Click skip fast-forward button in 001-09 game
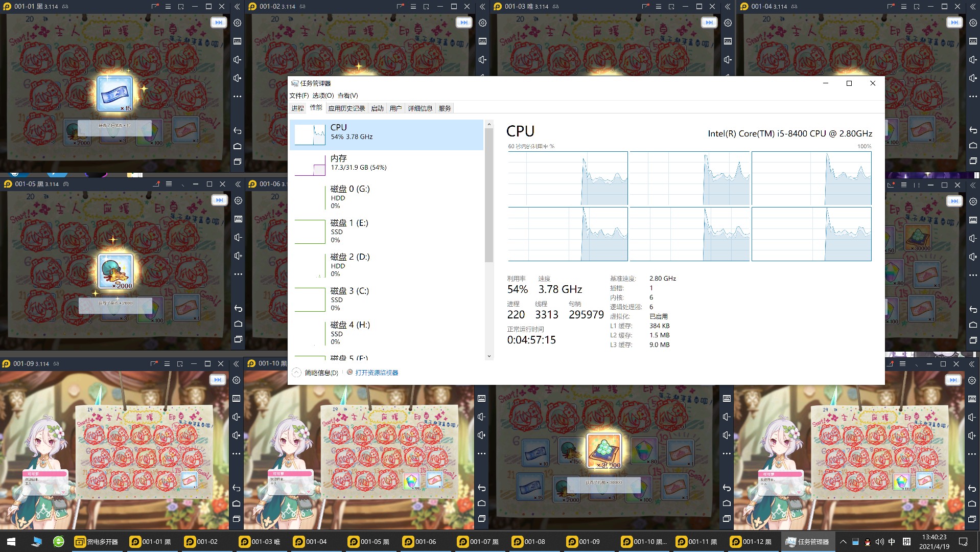The image size is (980, 552). tap(218, 380)
